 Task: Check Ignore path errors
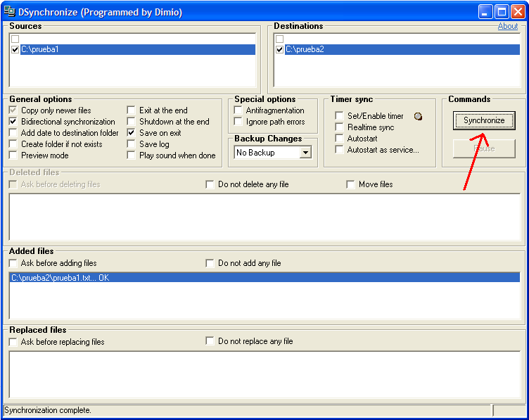coord(238,122)
